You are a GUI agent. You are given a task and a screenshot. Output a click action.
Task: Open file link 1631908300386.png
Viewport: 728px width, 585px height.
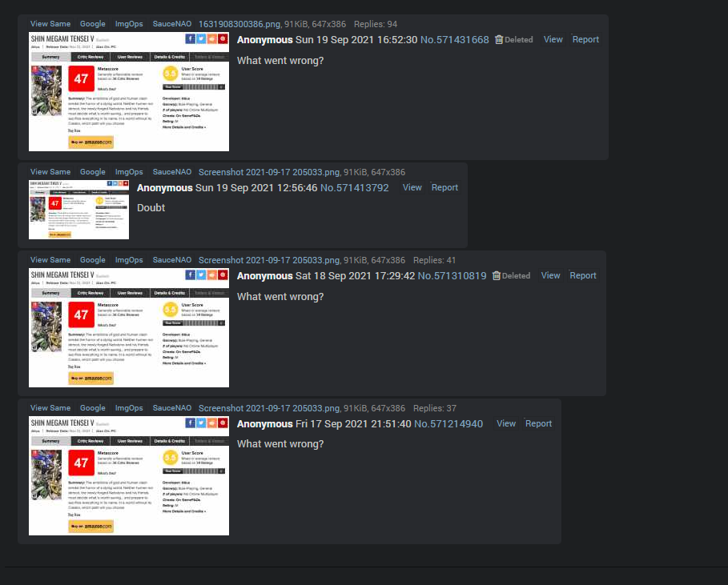[x=239, y=24]
